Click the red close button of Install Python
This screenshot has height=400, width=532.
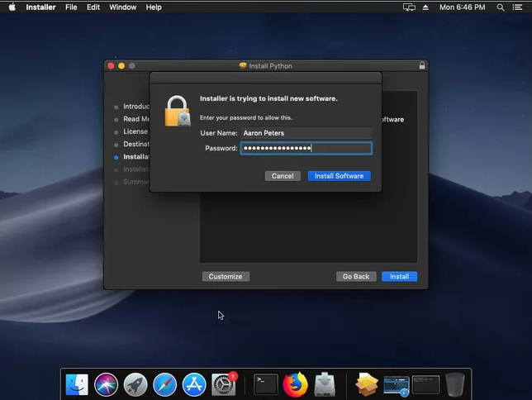[x=111, y=66]
